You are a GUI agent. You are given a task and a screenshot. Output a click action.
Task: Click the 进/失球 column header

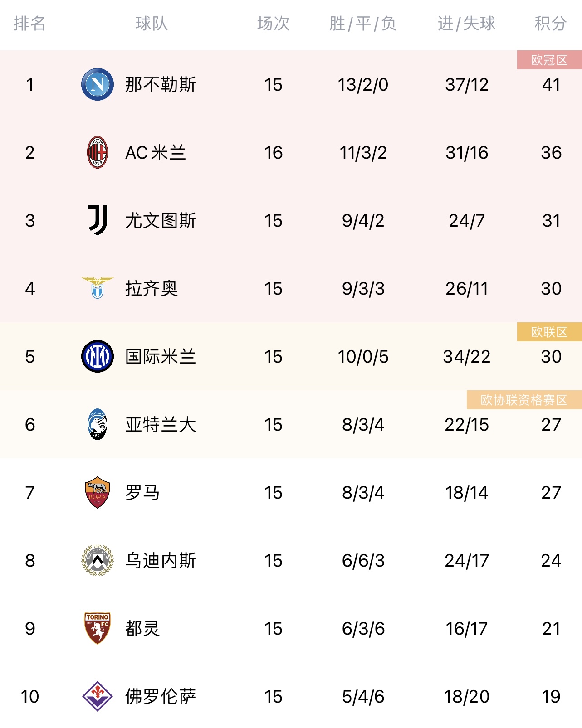466,24
